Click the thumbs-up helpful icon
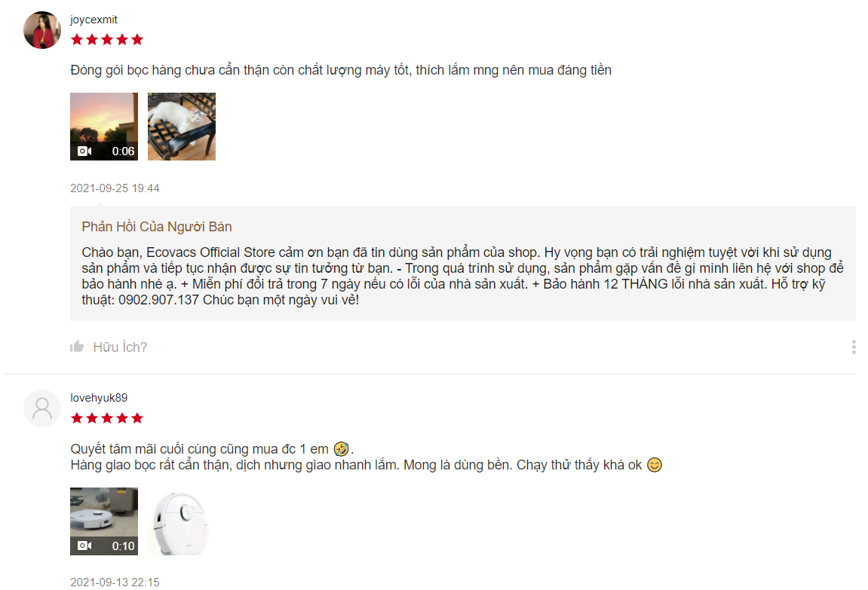The height and width of the screenshot is (590, 868). tap(77, 347)
